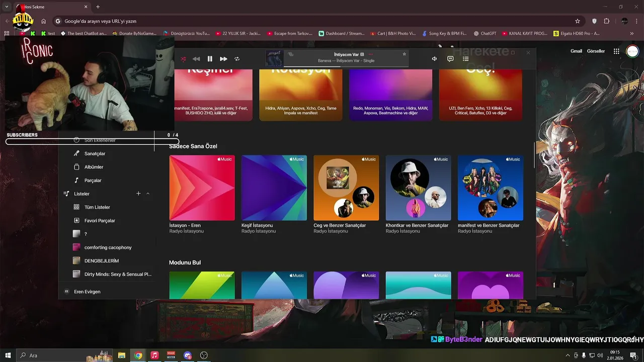The image size is (644, 362).
Task: Open Elgato HD60 Pro bookmark
Action: click(x=577, y=34)
